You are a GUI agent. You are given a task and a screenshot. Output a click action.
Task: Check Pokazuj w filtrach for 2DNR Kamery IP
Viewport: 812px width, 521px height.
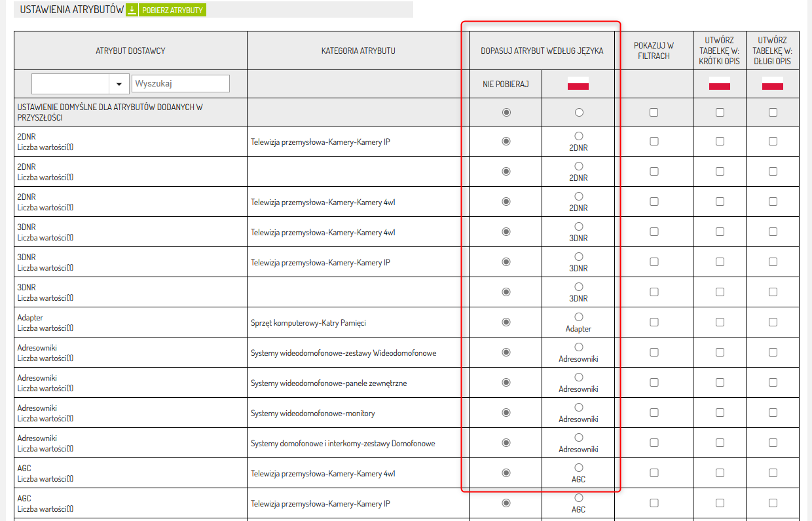coord(654,142)
